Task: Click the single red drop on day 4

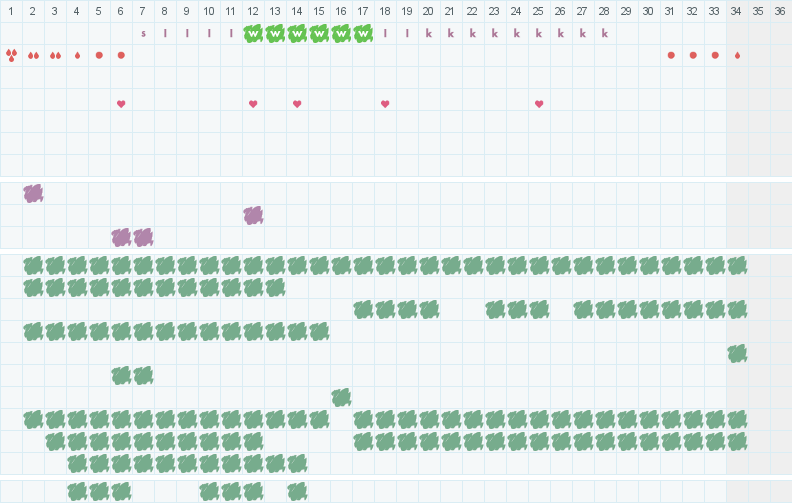Action: click(x=77, y=55)
